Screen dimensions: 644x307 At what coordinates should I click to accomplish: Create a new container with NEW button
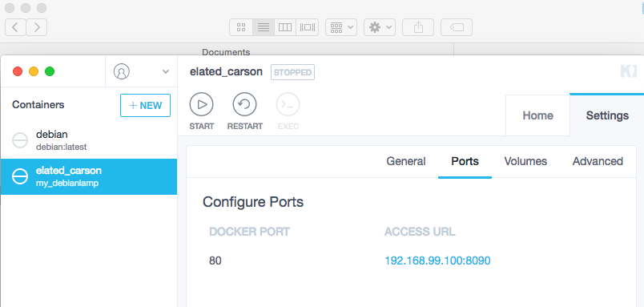(x=146, y=106)
